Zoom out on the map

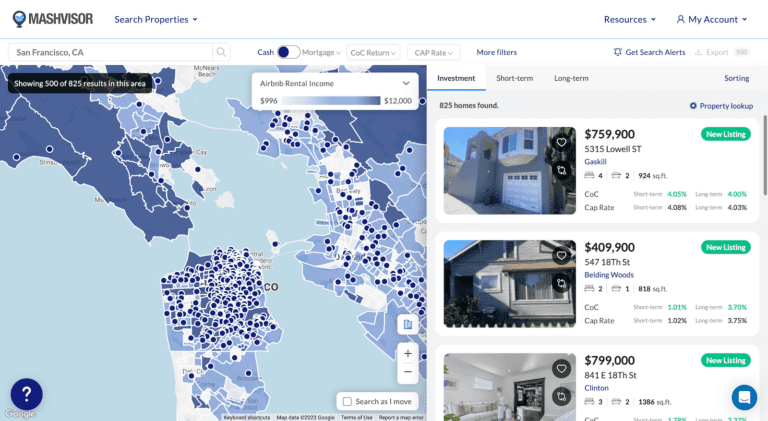(x=407, y=372)
